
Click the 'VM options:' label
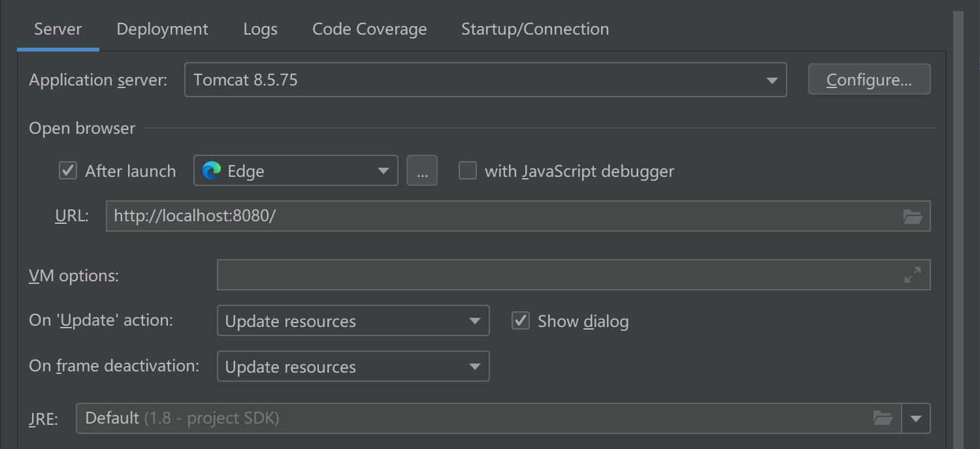click(74, 275)
